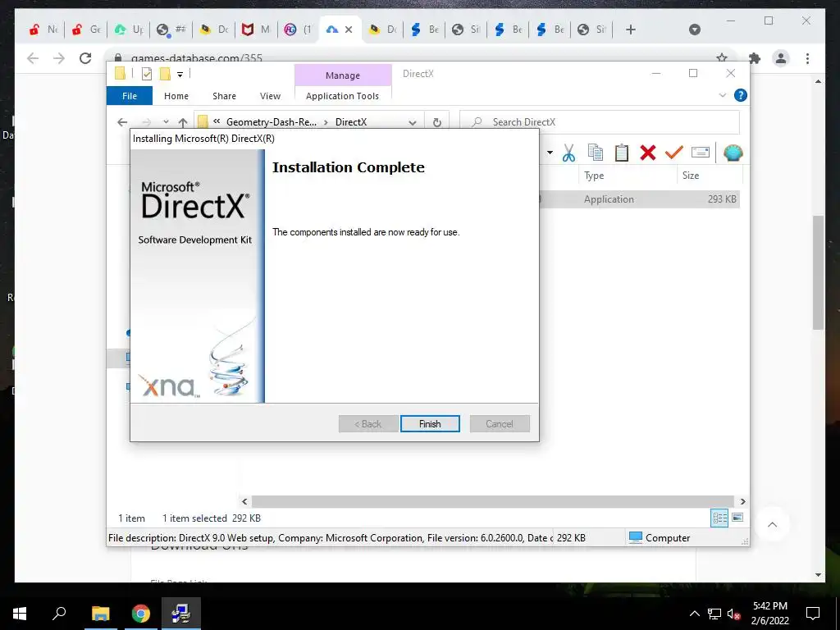Reload the Chrome page
This screenshot has width=840, height=630.
[x=85, y=58]
